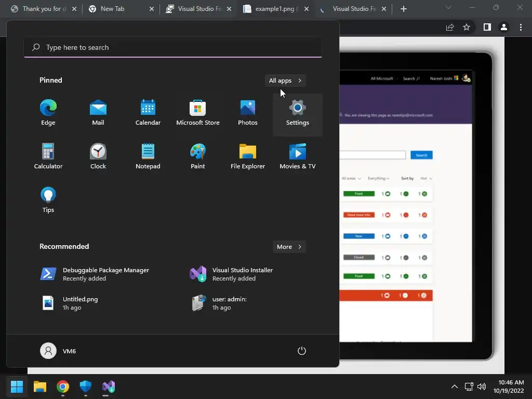Toggle Chrome side panel
This screenshot has height=399, width=532.
(x=487, y=27)
